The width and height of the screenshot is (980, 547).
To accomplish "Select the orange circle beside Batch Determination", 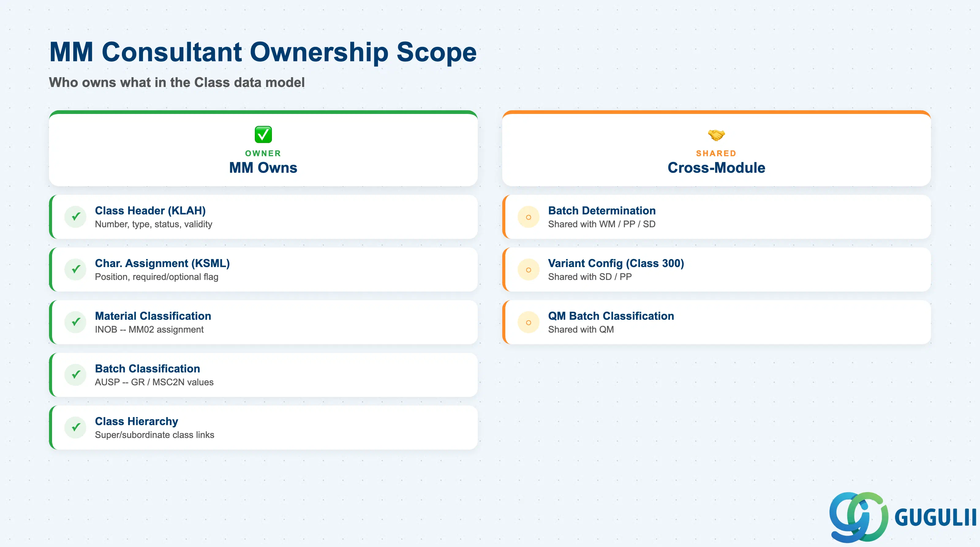I will click(528, 217).
